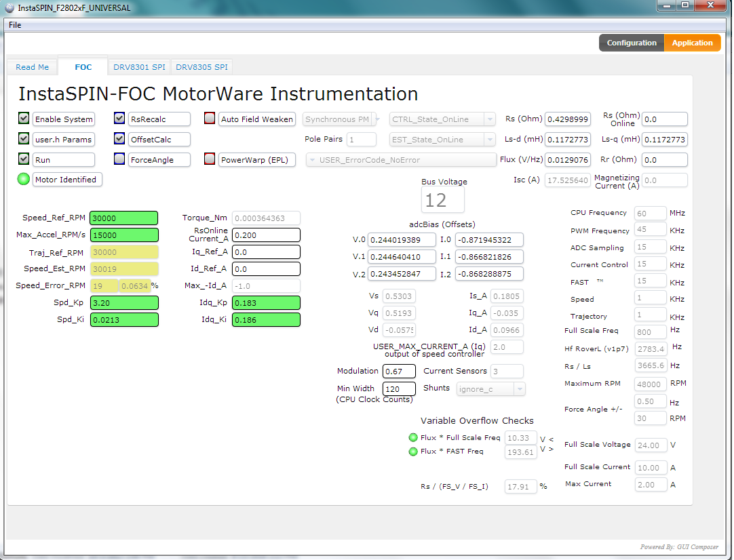
Task: Click the Traj_Ref_RPM value field
Action: (x=124, y=252)
